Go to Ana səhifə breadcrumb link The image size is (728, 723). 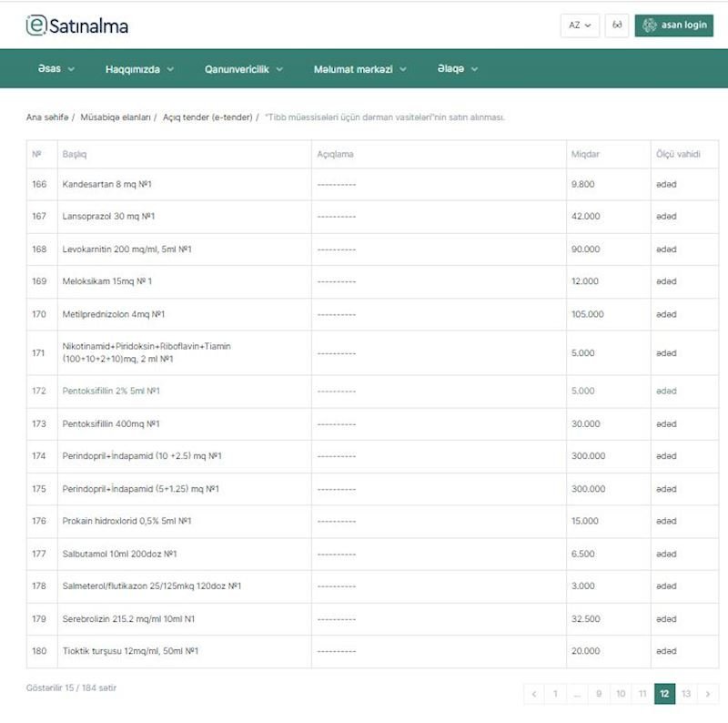pos(47,117)
